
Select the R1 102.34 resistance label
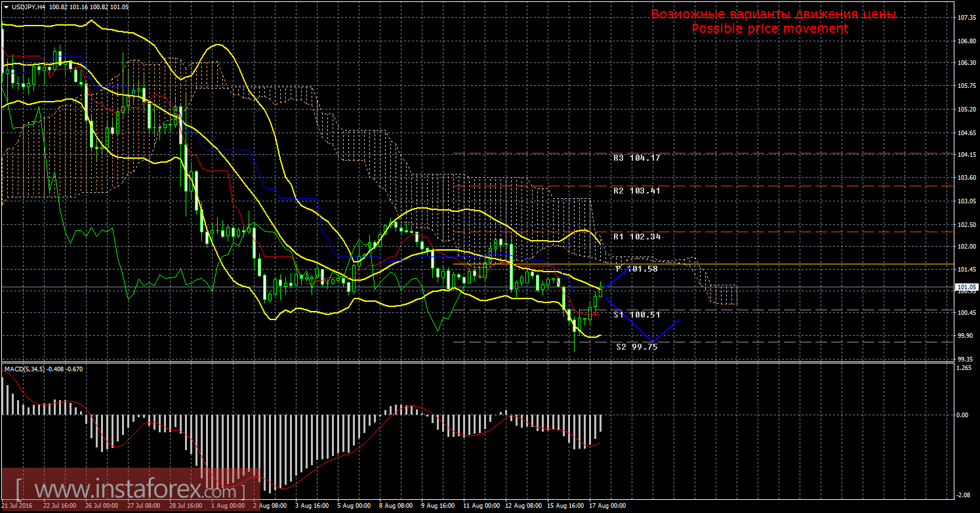point(636,236)
